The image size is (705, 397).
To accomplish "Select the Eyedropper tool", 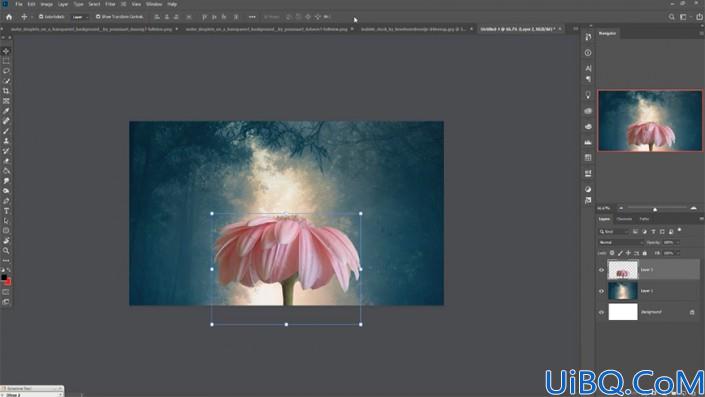I will coord(6,111).
